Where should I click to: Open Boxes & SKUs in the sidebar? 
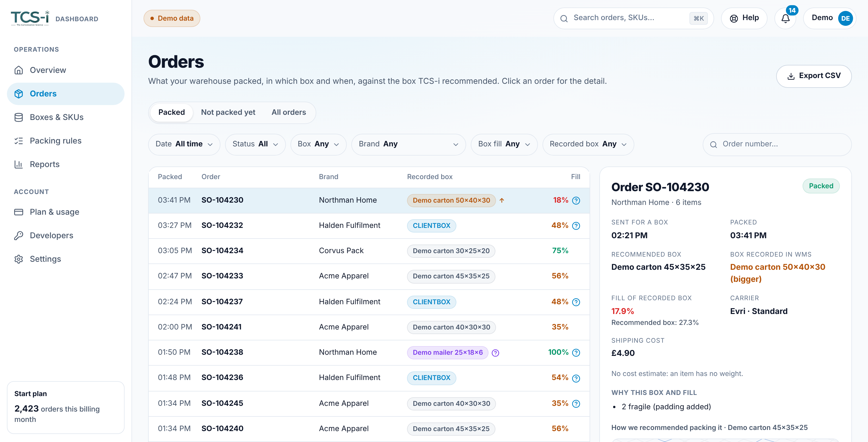66,117
